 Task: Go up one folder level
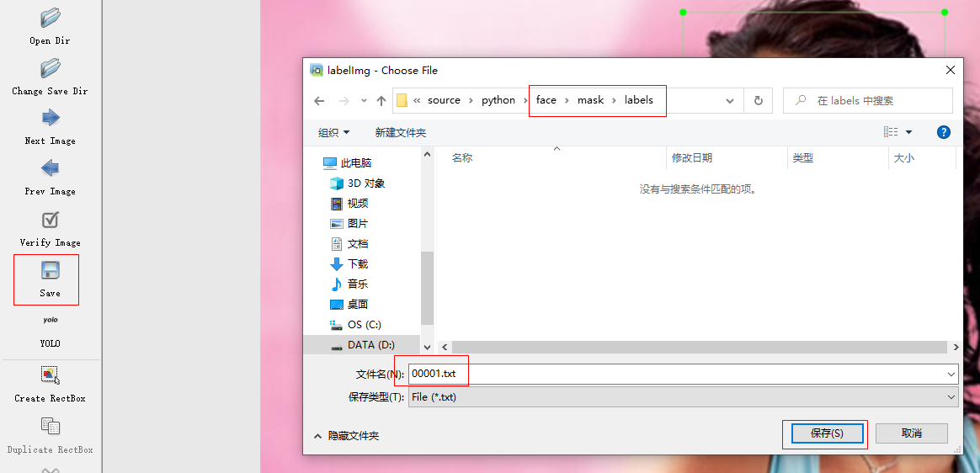click(381, 101)
